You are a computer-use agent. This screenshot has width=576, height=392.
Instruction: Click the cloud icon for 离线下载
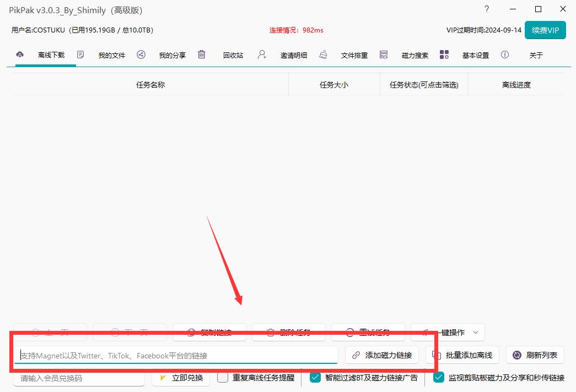(20, 55)
